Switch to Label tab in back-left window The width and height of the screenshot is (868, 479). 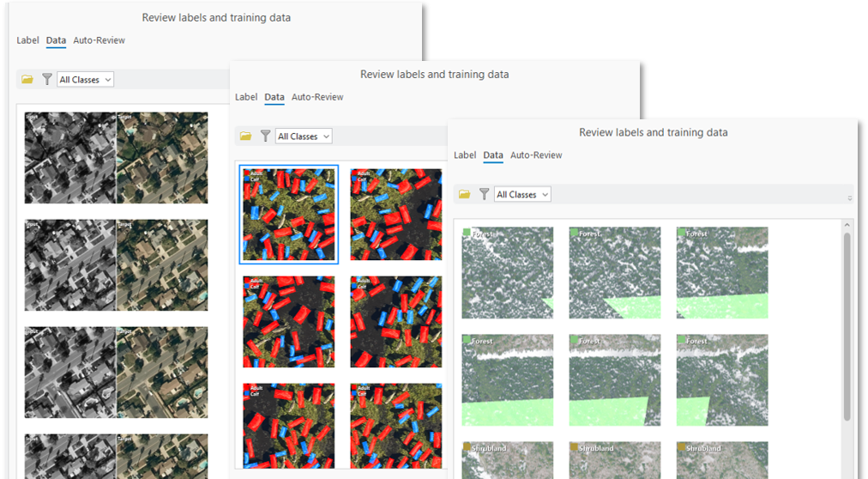coord(27,40)
